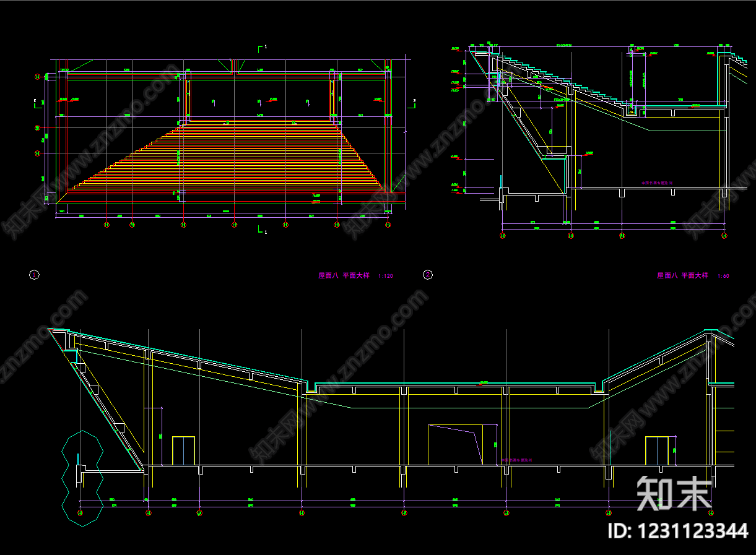Click the top-left axis bubble beside the plan view
756x555 pixels.
click(38, 77)
